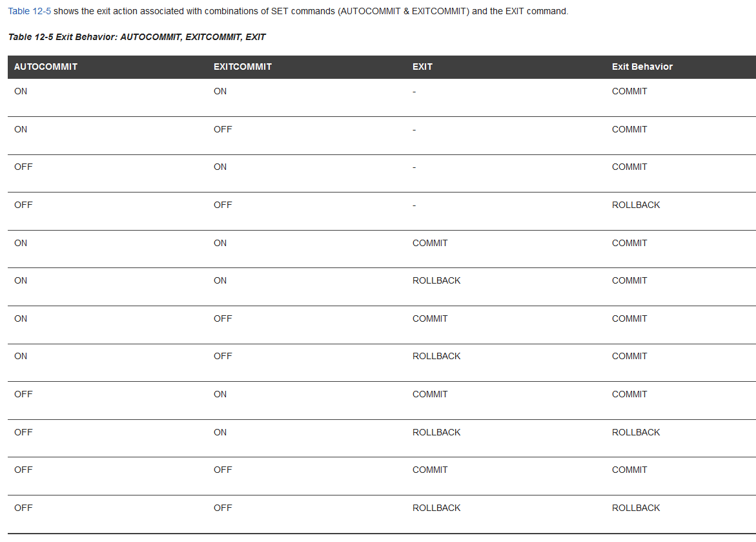The width and height of the screenshot is (756, 542).
Task: Click ON under AUTOCOMMIT in the first row
Action: pyautogui.click(x=21, y=91)
